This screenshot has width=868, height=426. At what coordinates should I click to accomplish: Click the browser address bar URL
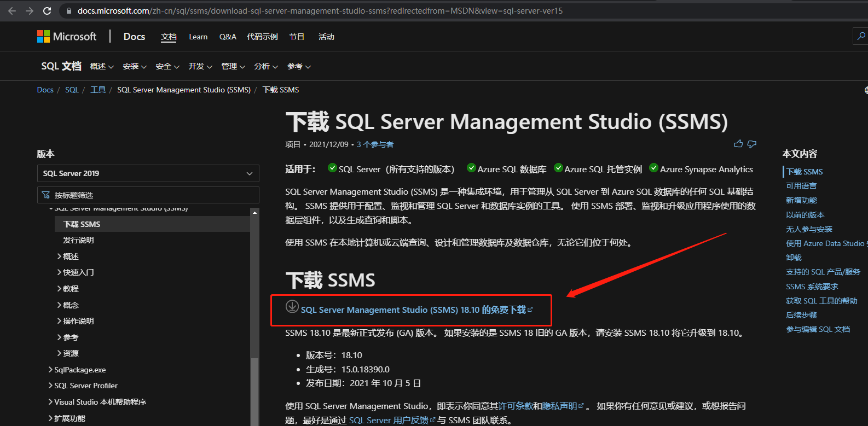tap(320, 11)
